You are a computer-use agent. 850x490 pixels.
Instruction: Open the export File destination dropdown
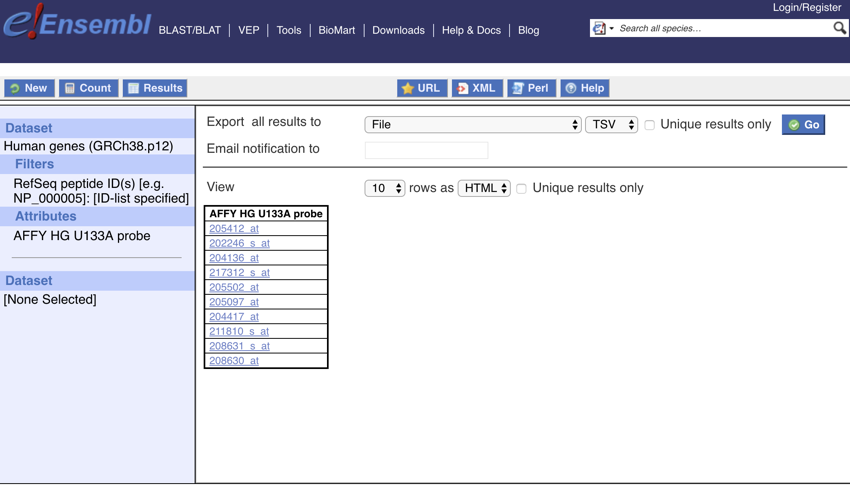472,125
